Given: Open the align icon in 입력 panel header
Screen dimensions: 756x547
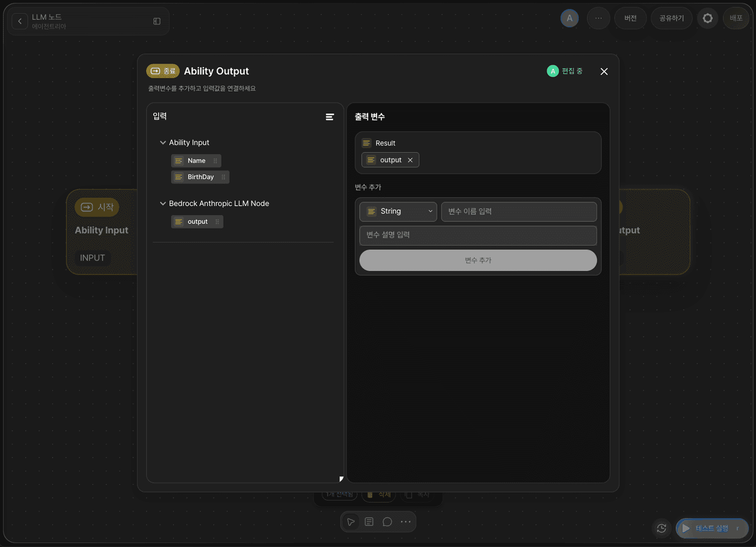Looking at the screenshot, I should click(x=330, y=117).
